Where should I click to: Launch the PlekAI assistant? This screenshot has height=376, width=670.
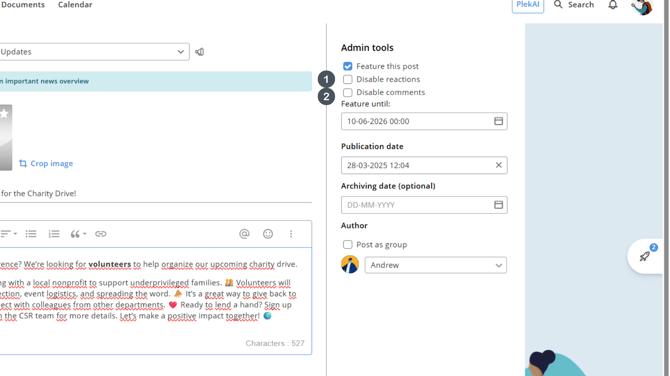528,5
